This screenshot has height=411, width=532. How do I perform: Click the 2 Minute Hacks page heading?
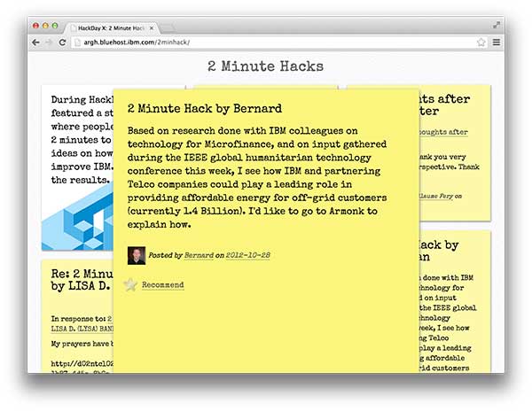click(x=265, y=66)
